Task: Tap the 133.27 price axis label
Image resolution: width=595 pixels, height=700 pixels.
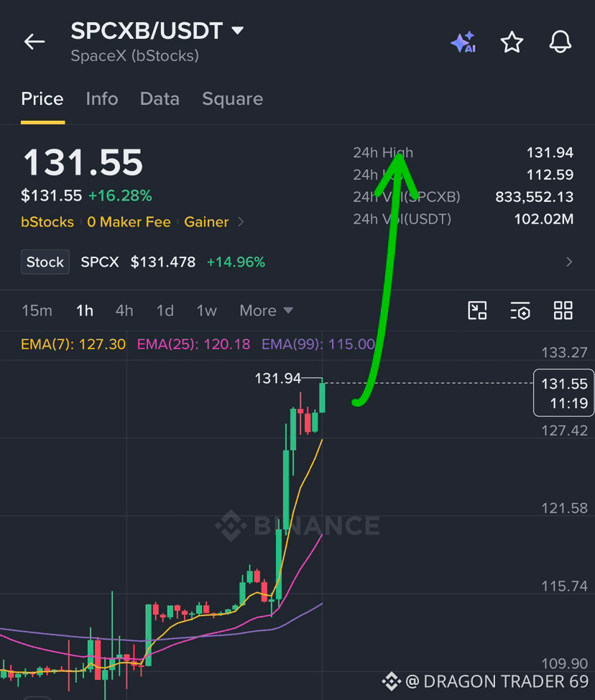Action: 564,353
